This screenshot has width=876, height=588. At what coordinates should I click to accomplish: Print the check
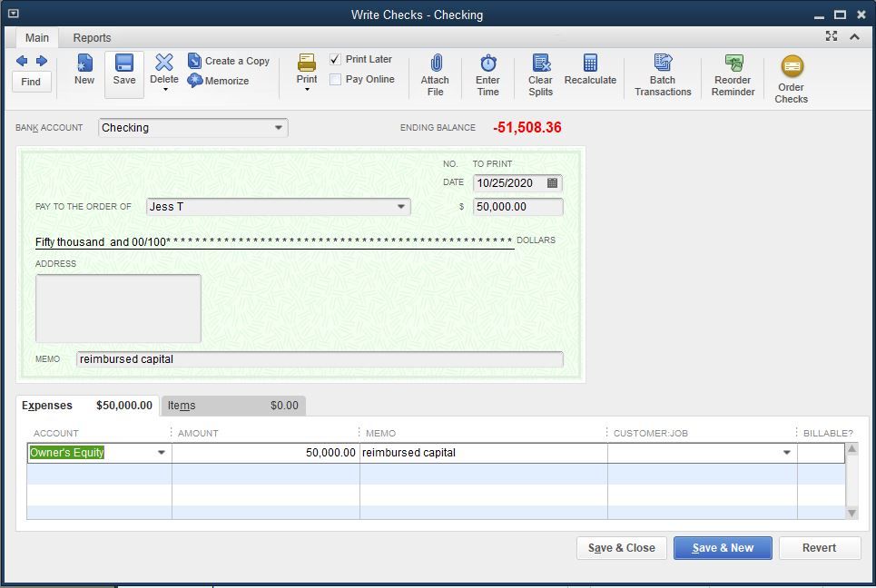click(307, 68)
